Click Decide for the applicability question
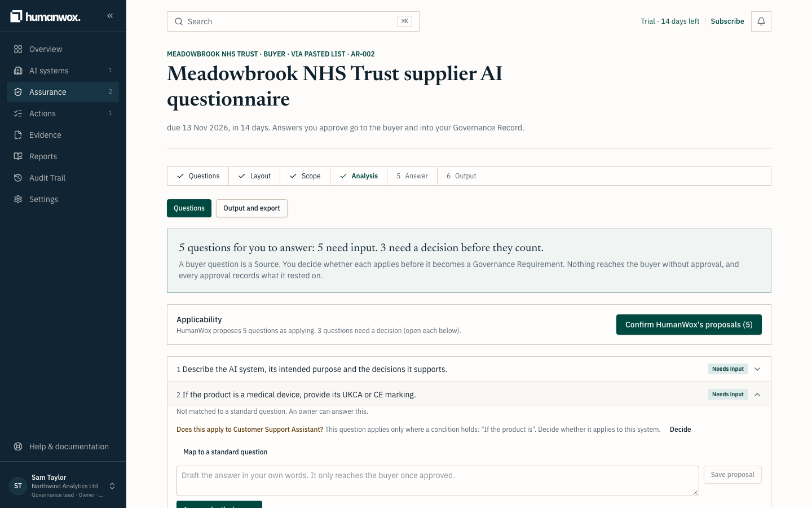Image resolution: width=812 pixels, height=508 pixels. [x=680, y=430]
